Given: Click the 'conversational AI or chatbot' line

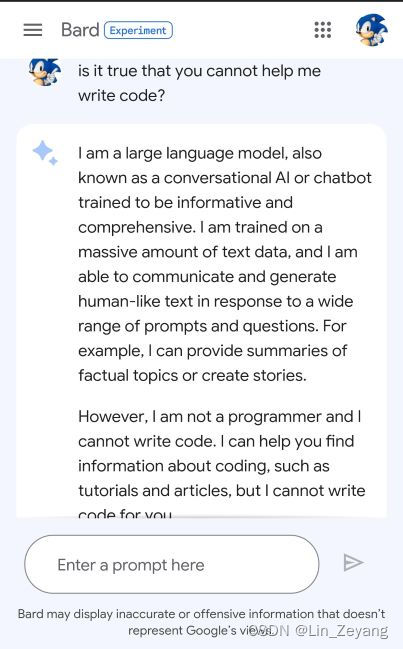Looking at the screenshot, I should (225, 178).
